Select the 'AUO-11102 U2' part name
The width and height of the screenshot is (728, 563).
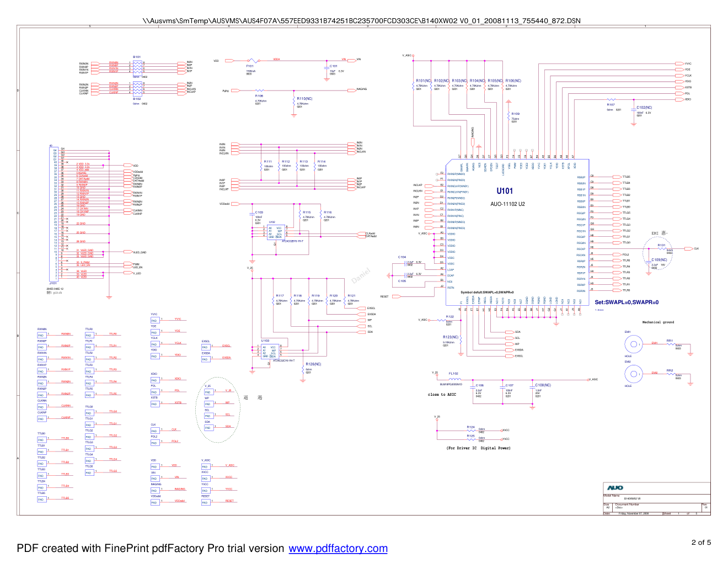pos(507,204)
